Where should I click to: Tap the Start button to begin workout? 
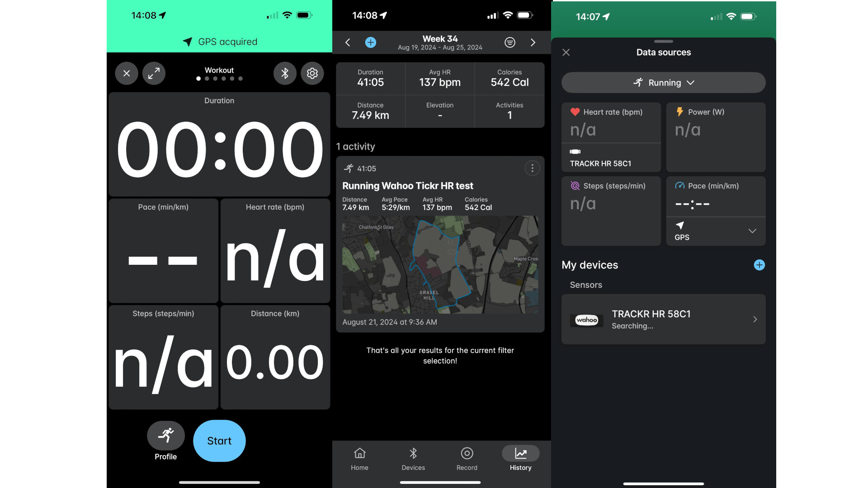tap(219, 441)
